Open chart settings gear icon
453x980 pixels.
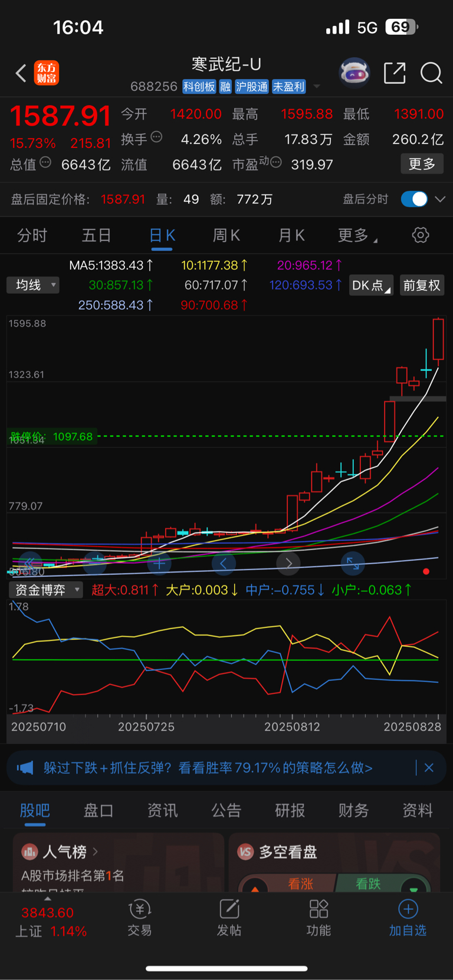421,235
